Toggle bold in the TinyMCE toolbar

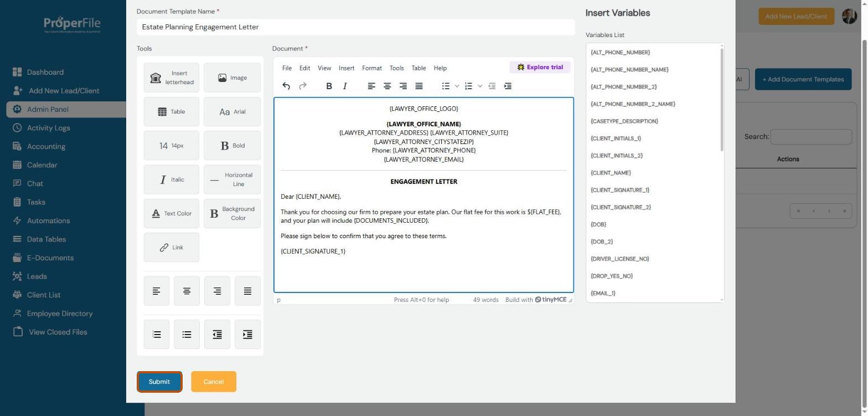[x=329, y=86]
